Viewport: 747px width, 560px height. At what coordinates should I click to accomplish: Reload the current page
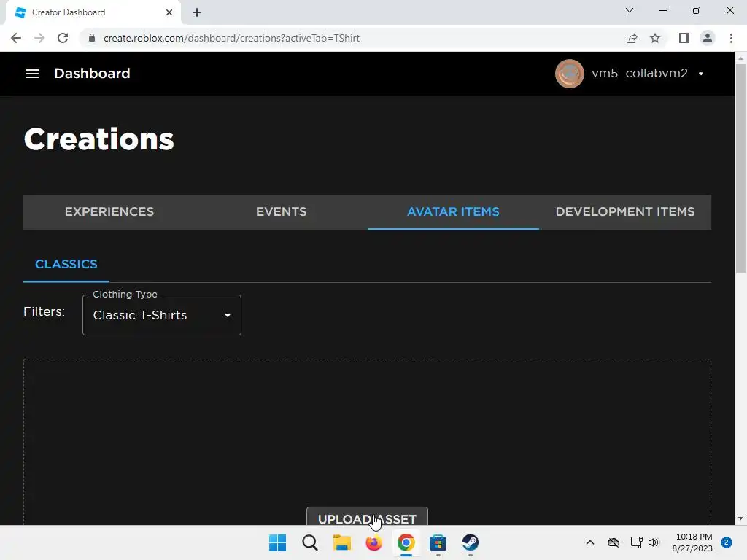(x=63, y=38)
